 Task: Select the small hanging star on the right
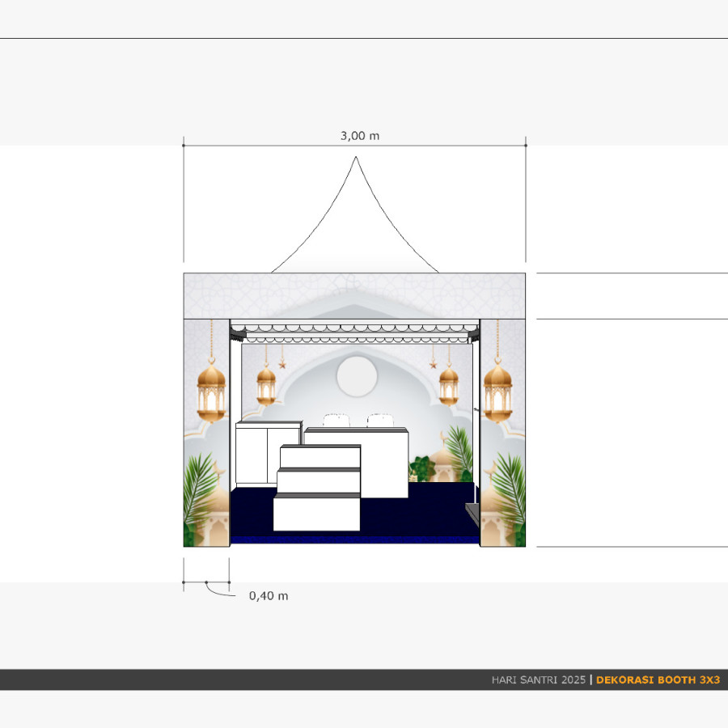[432, 365]
